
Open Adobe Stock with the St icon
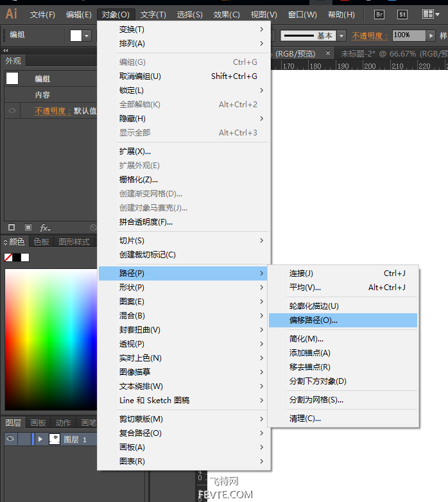click(402, 14)
